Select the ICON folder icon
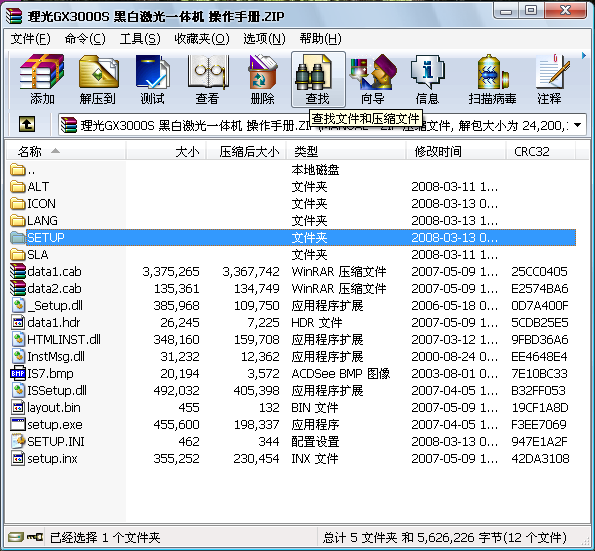The height and width of the screenshot is (551, 595). [17, 204]
